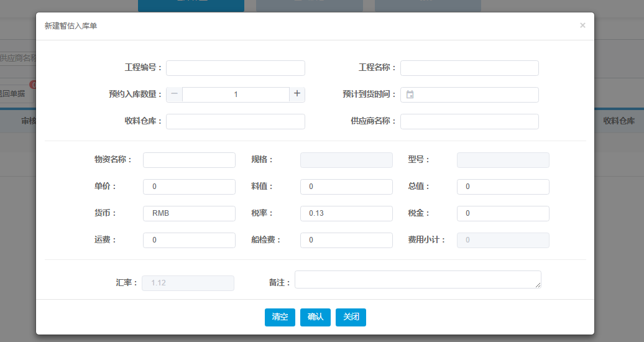Click the 备注 text area
644x342 pixels.
point(417,279)
